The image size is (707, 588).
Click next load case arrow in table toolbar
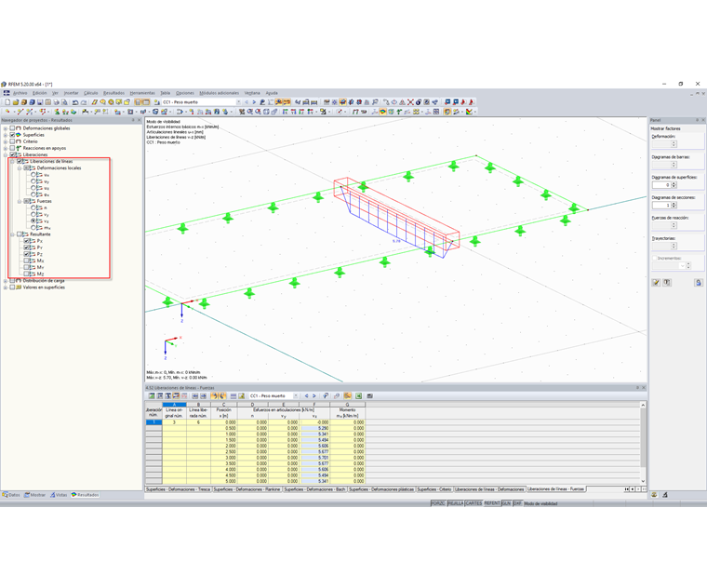click(314, 396)
